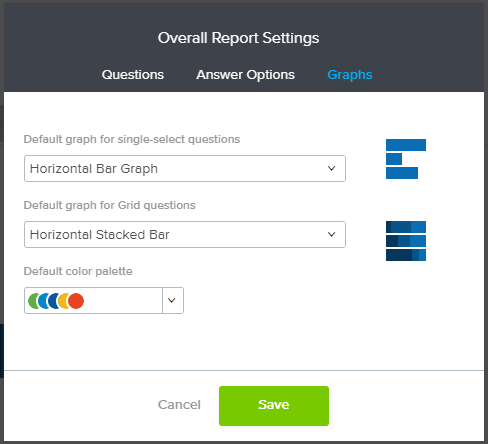
Task: Switch to the Answer Options tab
Action: click(x=246, y=75)
